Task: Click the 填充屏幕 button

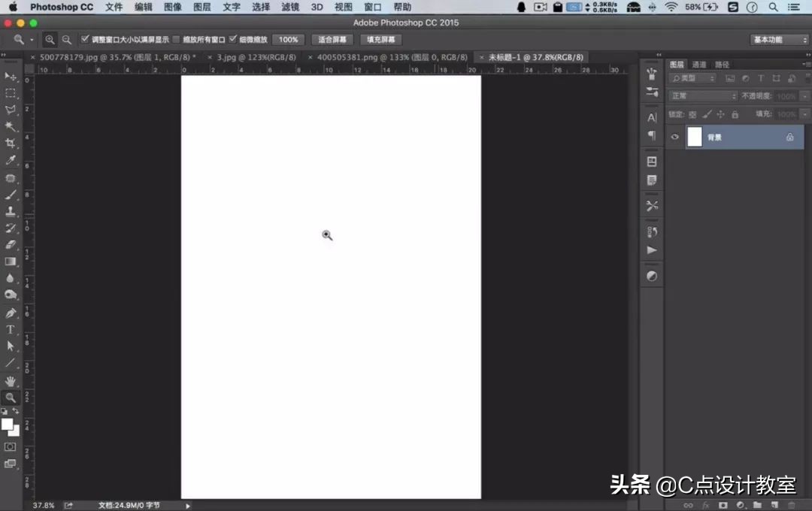Action: (380, 40)
